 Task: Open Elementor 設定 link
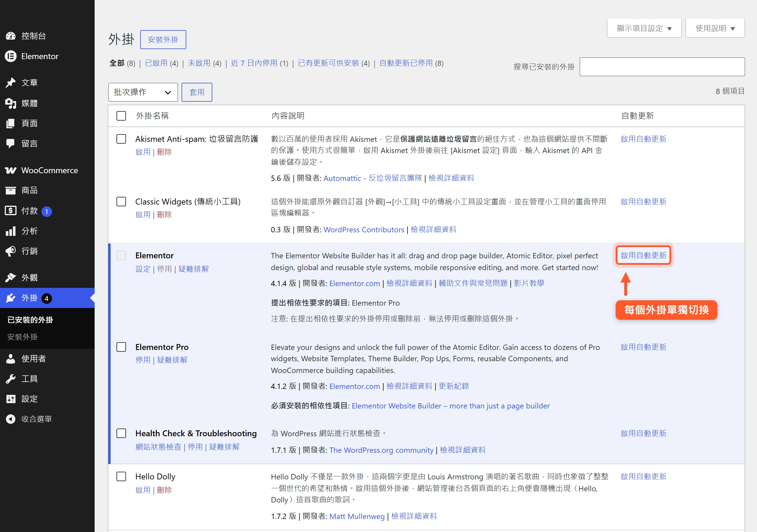click(x=143, y=269)
